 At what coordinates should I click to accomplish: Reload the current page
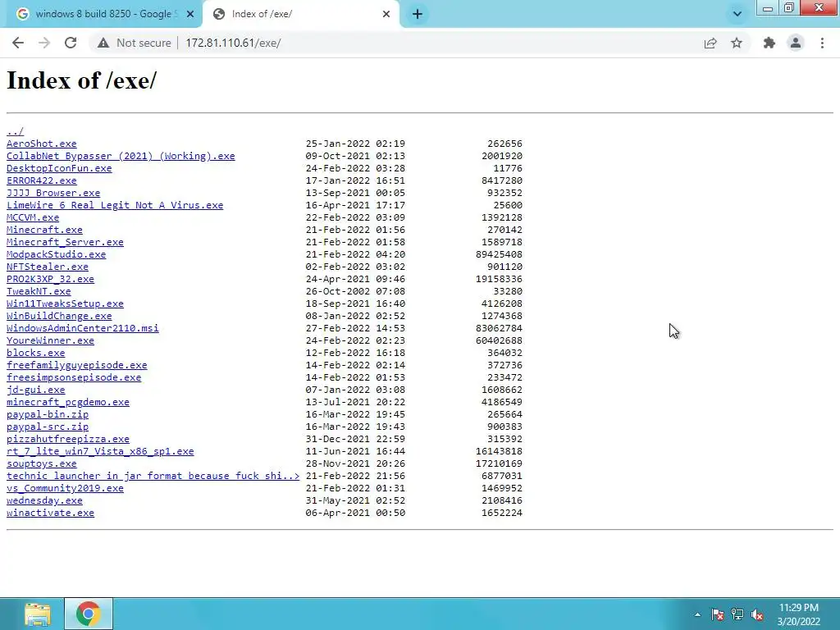tap(71, 43)
